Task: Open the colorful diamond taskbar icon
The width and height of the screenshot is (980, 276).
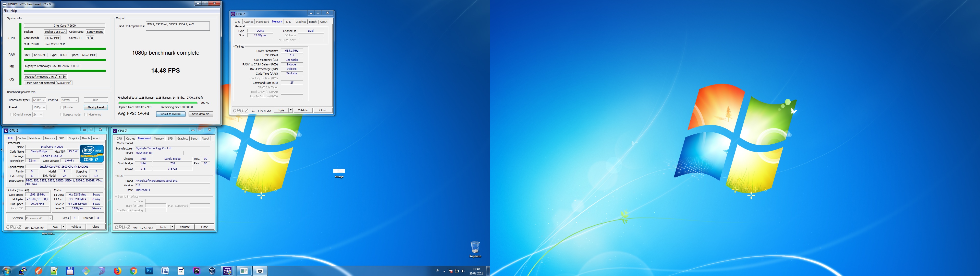Action: (x=86, y=271)
